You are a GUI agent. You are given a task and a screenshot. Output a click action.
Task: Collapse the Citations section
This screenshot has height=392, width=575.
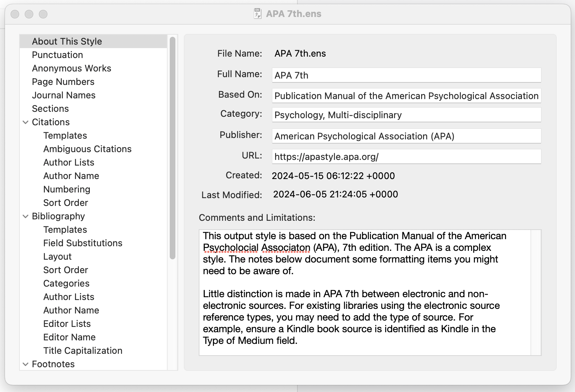coord(25,122)
